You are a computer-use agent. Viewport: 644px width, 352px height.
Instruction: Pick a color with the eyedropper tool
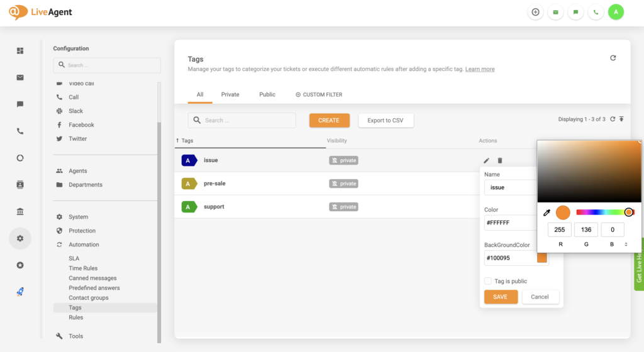click(x=547, y=213)
